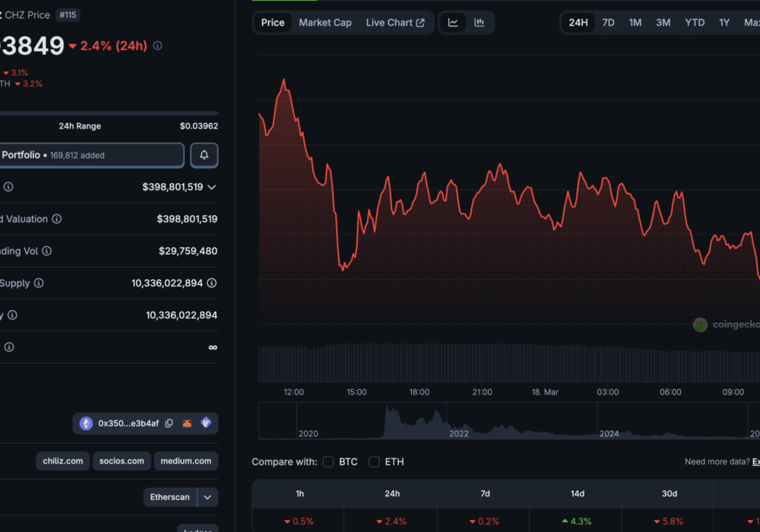Open the Live Chart tab
This screenshot has width=760, height=532.
pos(394,23)
